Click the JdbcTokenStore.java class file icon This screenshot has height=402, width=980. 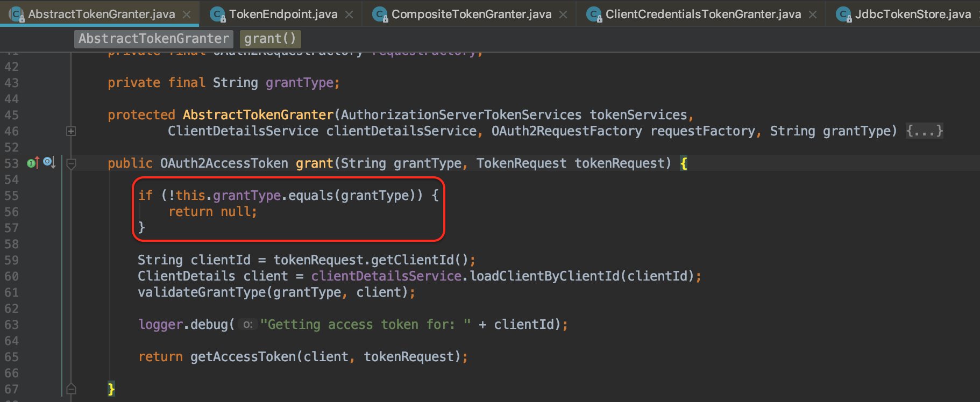(x=844, y=14)
